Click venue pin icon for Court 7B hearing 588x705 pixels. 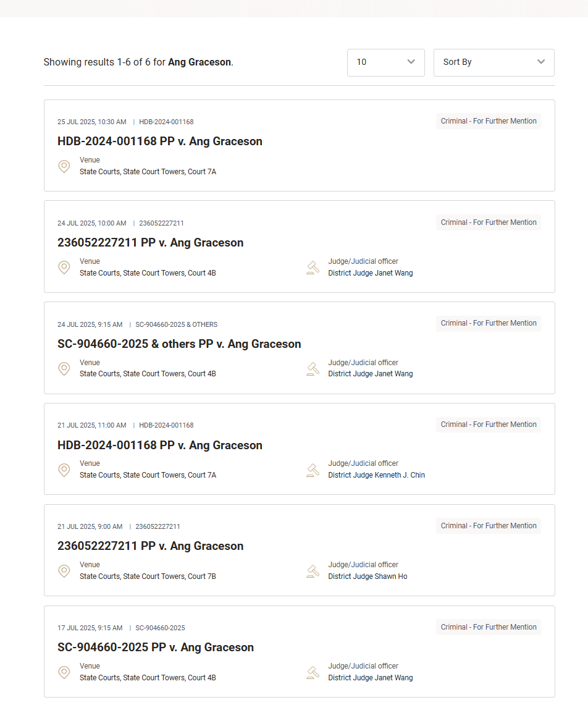pyautogui.click(x=64, y=571)
